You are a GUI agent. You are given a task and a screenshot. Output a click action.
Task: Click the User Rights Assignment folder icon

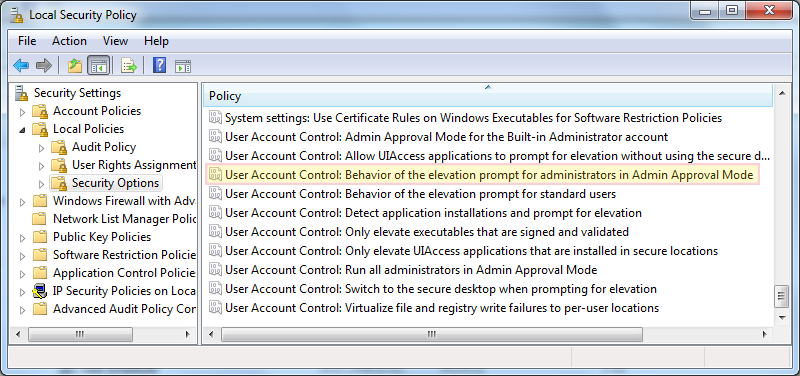click(x=59, y=165)
